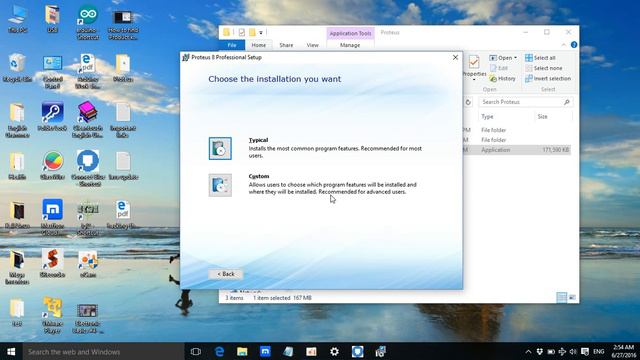Select the Proteus folder on desktop

[x=123, y=68]
